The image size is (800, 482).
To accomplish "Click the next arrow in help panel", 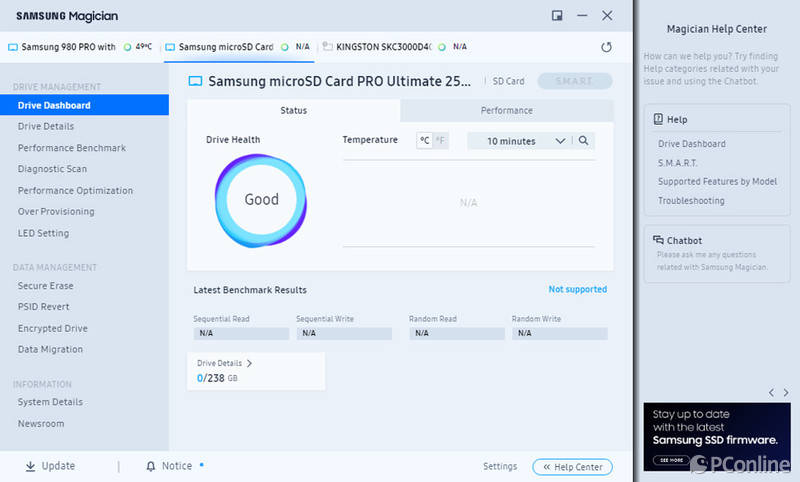I will point(786,392).
